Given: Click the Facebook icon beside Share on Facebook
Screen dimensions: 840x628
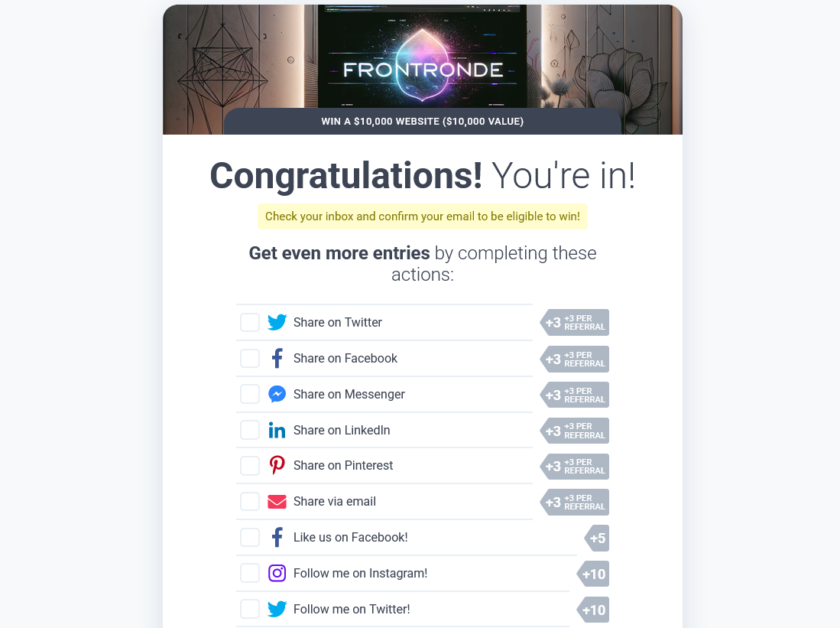Looking at the screenshot, I should coord(277,359).
